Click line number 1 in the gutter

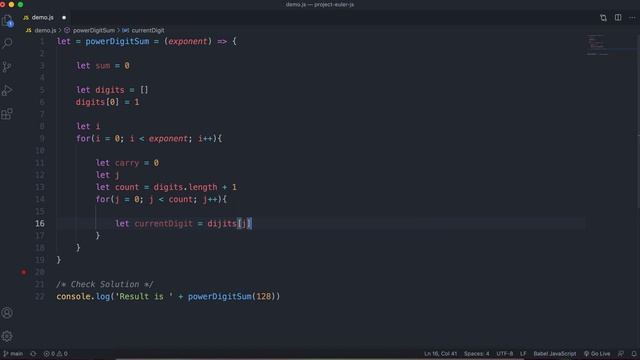[x=42, y=41]
